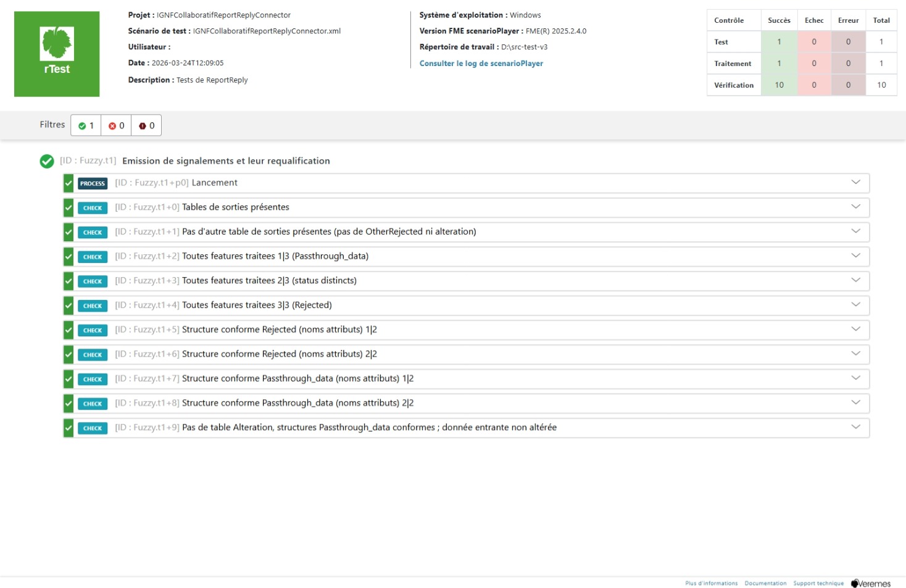Click CHECK badge on Fuzzy.t1+4 Rejected row

tap(93, 306)
